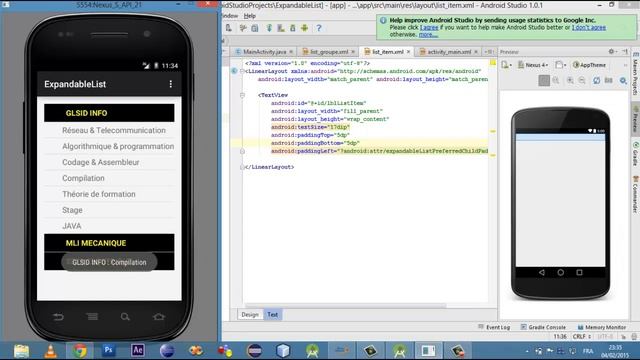Show hidden editor tabs list
The height and width of the screenshot is (360, 640).
(488, 52)
